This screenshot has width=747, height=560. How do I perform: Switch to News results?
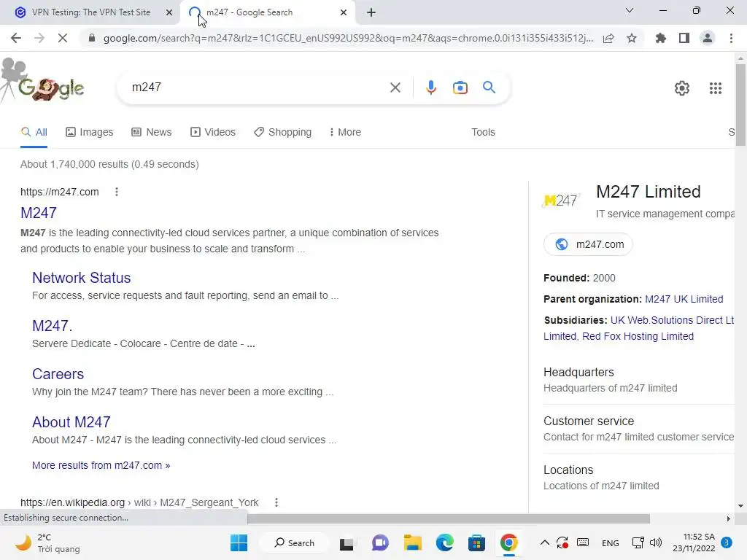point(152,132)
